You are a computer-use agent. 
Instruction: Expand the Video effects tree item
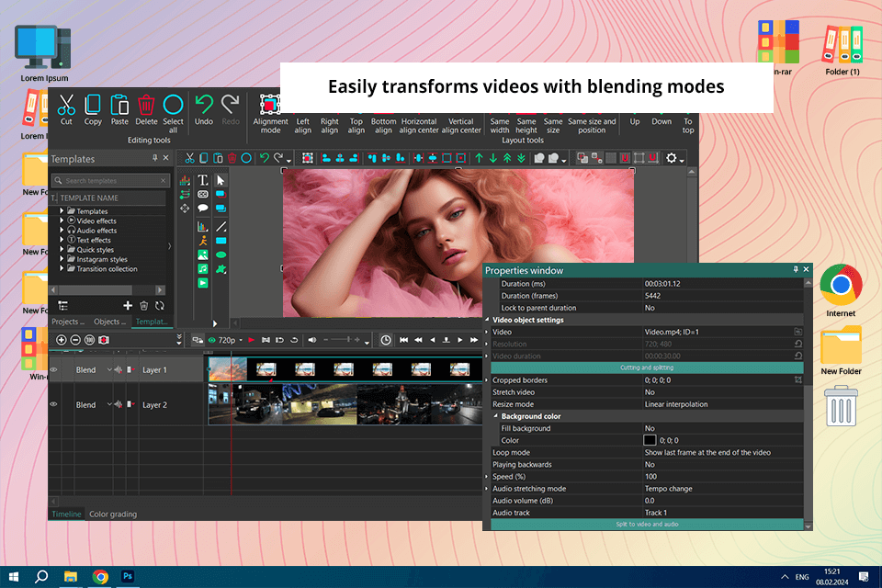coord(62,220)
